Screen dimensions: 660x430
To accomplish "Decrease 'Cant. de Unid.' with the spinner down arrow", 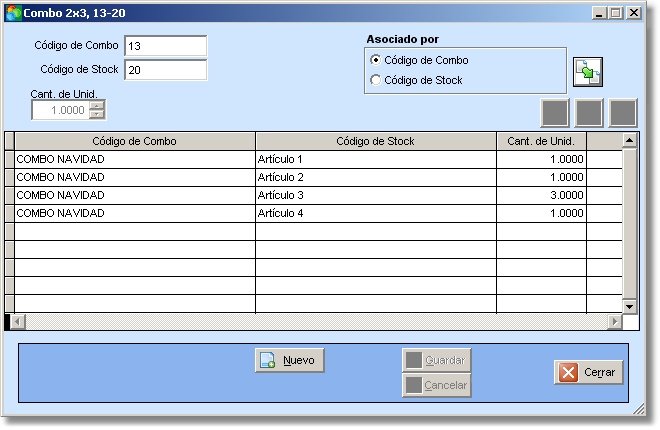I will [x=97, y=115].
